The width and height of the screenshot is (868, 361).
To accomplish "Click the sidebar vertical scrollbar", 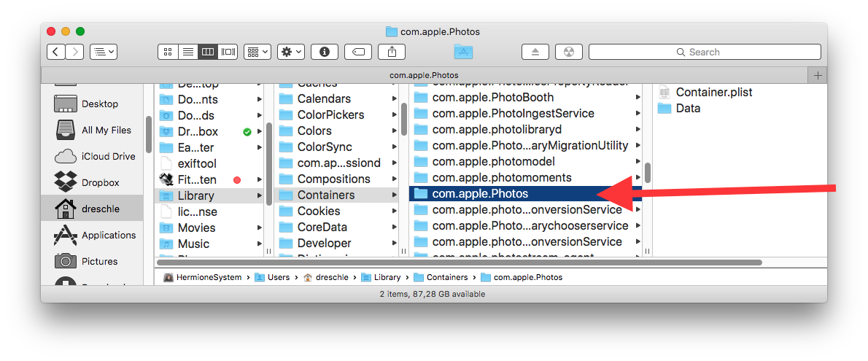I will coord(148,134).
